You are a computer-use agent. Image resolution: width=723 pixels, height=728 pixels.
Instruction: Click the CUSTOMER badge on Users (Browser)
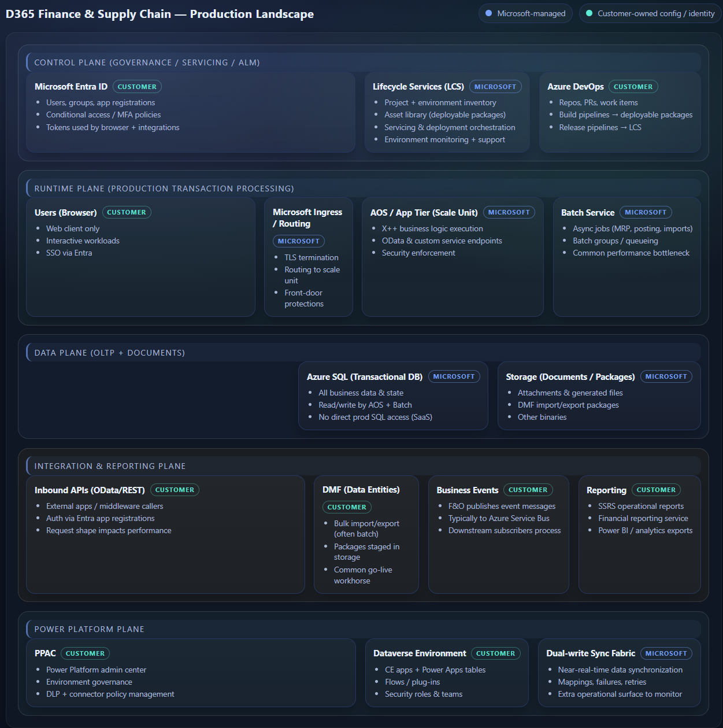(x=127, y=212)
